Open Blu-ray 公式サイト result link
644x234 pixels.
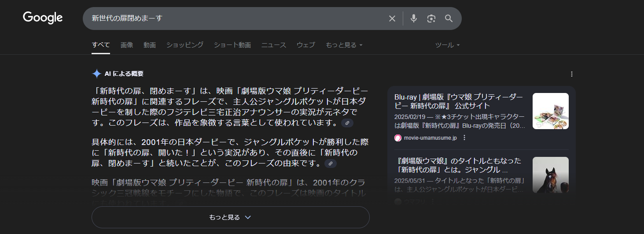458,101
